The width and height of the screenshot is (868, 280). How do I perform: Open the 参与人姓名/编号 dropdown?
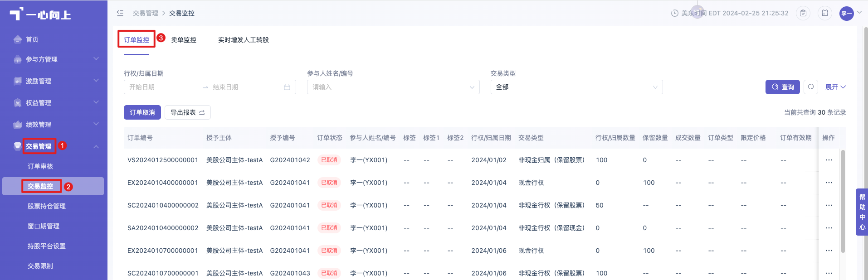tap(393, 87)
